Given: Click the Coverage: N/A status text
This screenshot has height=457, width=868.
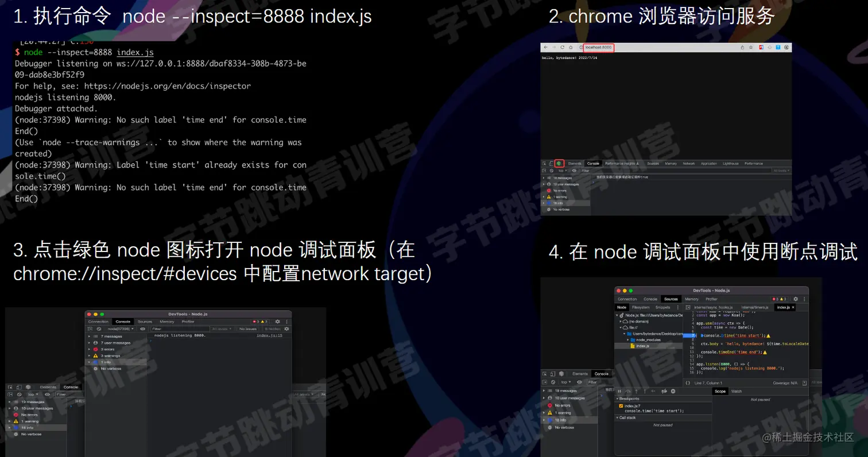Looking at the screenshot, I should [x=785, y=383].
